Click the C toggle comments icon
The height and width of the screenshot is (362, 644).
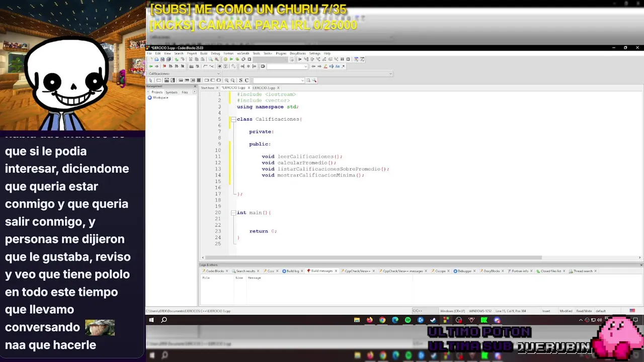(x=247, y=80)
